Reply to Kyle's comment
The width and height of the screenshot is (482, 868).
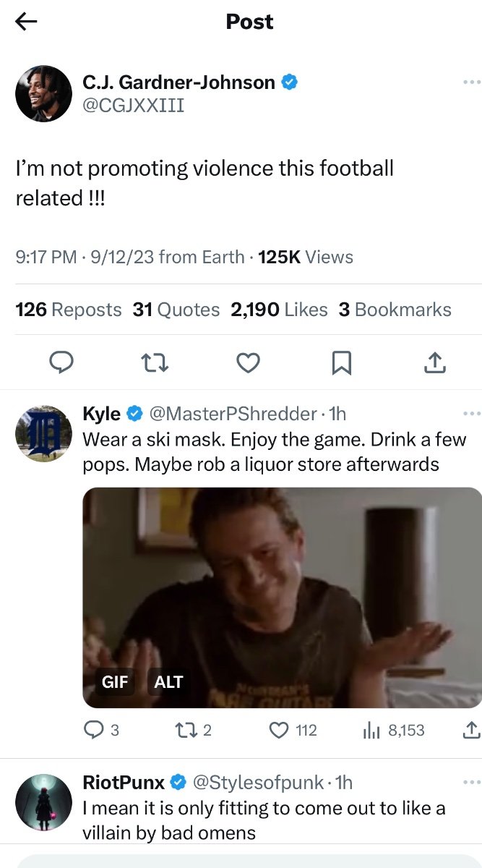pos(94,731)
